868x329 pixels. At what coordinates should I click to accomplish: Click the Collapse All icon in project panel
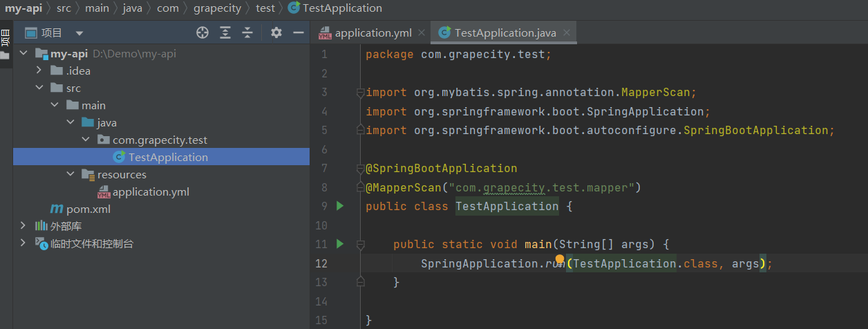(247, 32)
